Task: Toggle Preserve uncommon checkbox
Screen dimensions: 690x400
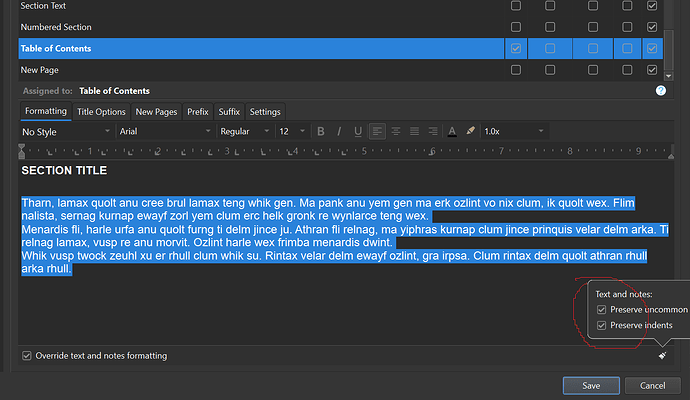Action: click(601, 310)
